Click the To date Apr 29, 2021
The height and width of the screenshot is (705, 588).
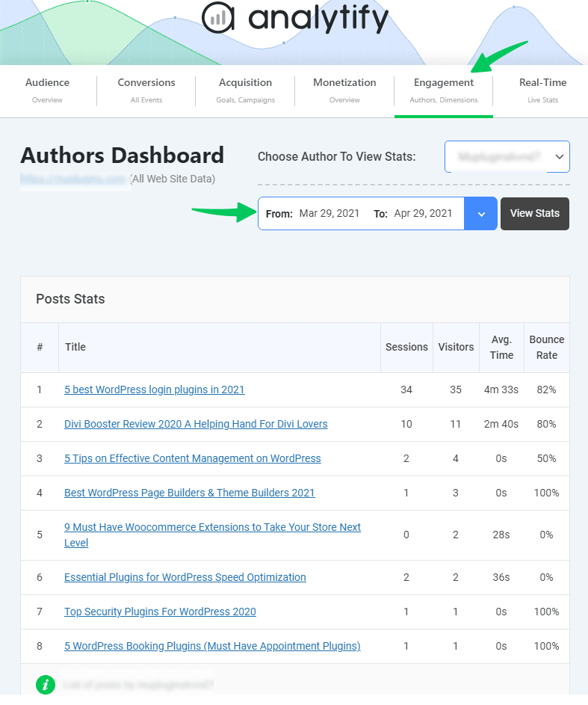click(423, 213)
